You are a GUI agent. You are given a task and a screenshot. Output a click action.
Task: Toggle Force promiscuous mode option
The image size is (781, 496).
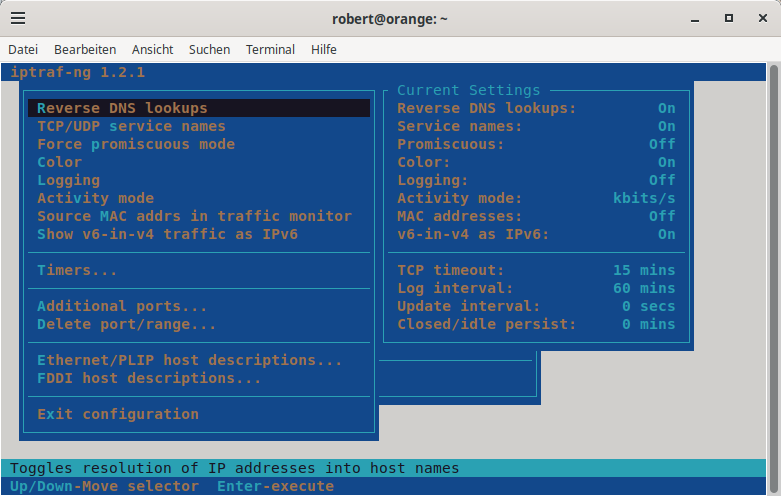pos(136,144)
